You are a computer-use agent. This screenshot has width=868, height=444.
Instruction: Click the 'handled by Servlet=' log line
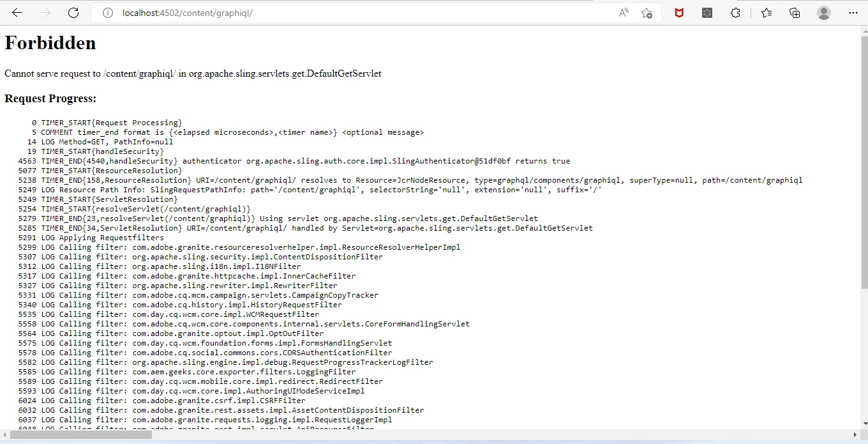coord(306,228)
